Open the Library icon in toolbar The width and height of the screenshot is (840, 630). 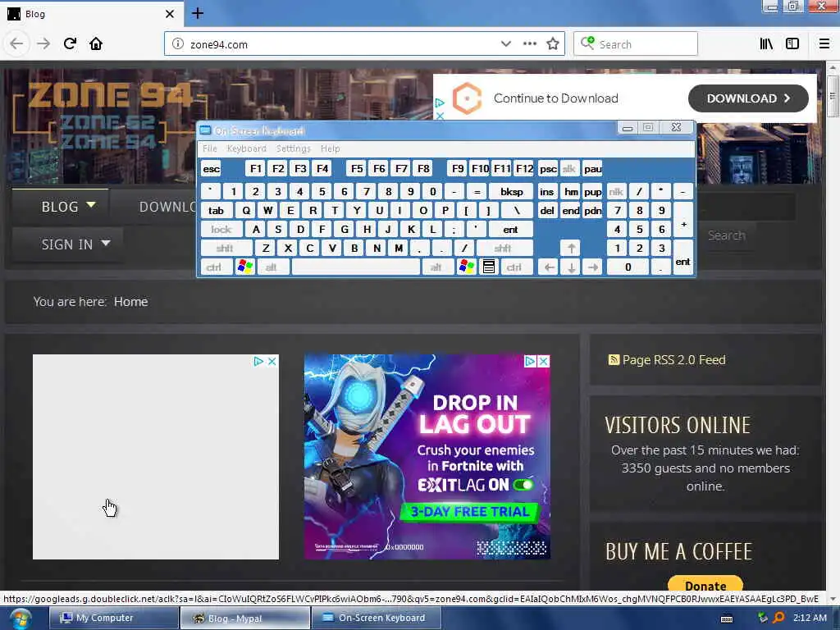click(x=766, y=44)
